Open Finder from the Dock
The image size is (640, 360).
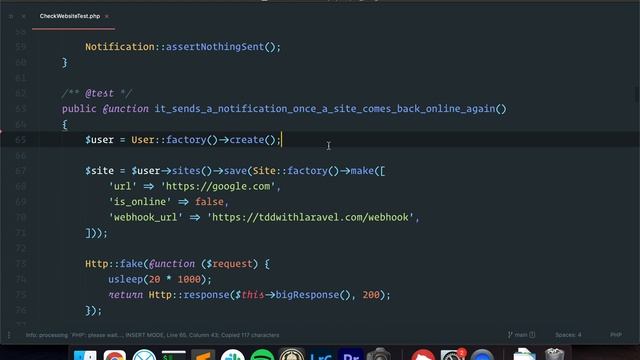(85, 355)
